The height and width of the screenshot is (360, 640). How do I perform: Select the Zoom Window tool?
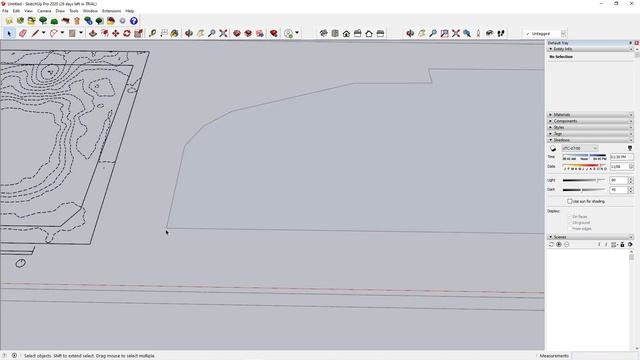click(x=444, y=33)
